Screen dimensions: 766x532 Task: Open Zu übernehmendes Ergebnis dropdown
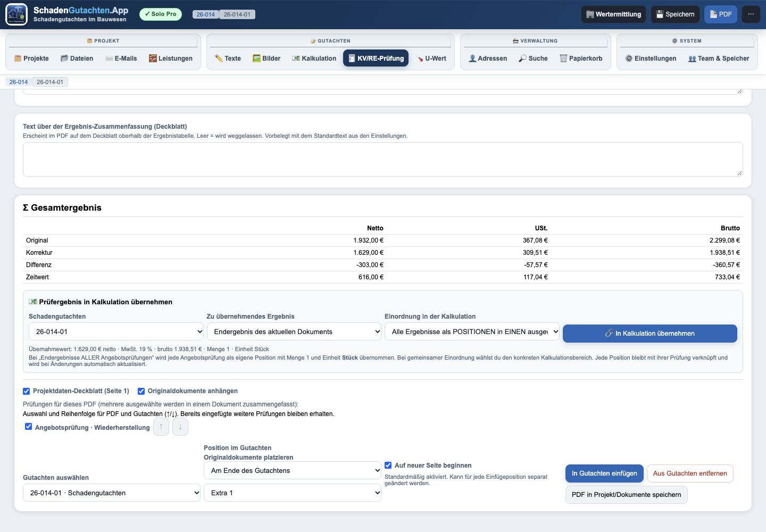294,331
